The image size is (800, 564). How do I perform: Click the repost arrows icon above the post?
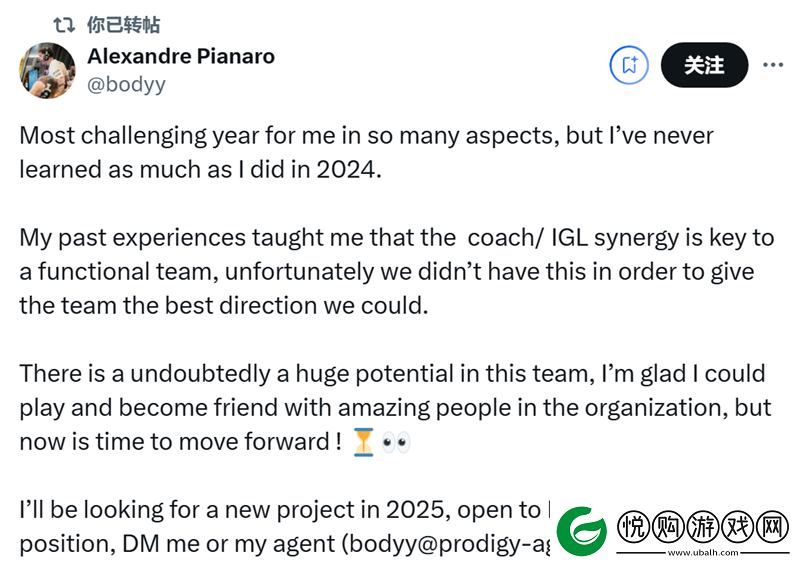(x=64, y=24)
